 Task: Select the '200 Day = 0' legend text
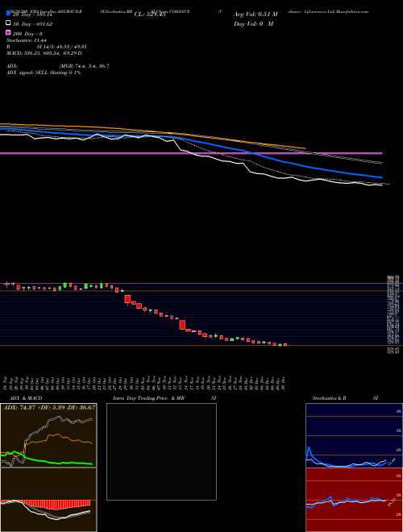pyautogui.click(x=27, y=34)
